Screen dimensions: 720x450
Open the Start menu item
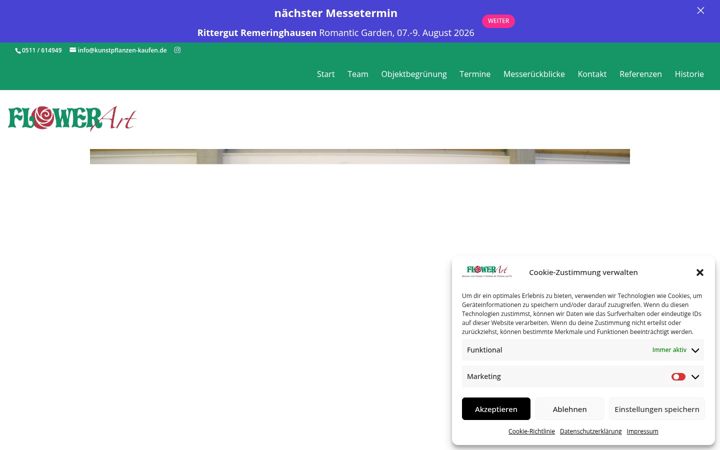tap(326, 74)
